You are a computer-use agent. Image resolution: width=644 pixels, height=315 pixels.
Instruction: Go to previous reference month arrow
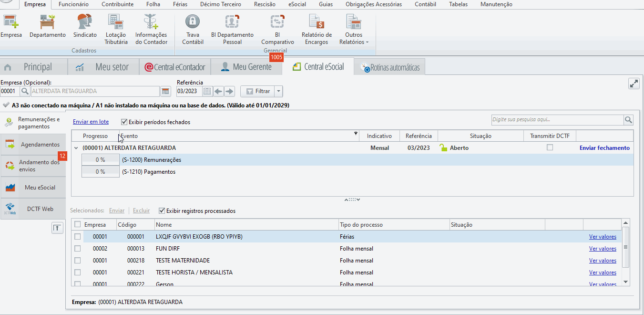point(218,91)
